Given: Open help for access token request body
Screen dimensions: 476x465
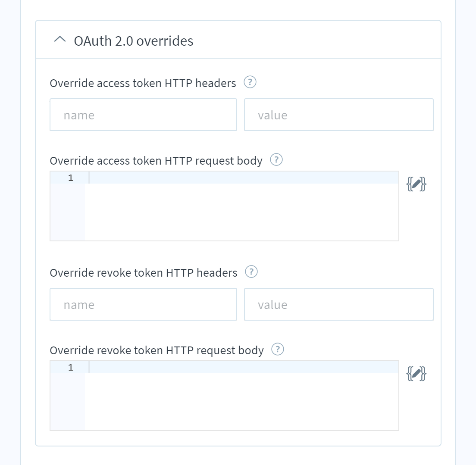Looking at the screenshot, I should tap(276, 159).
